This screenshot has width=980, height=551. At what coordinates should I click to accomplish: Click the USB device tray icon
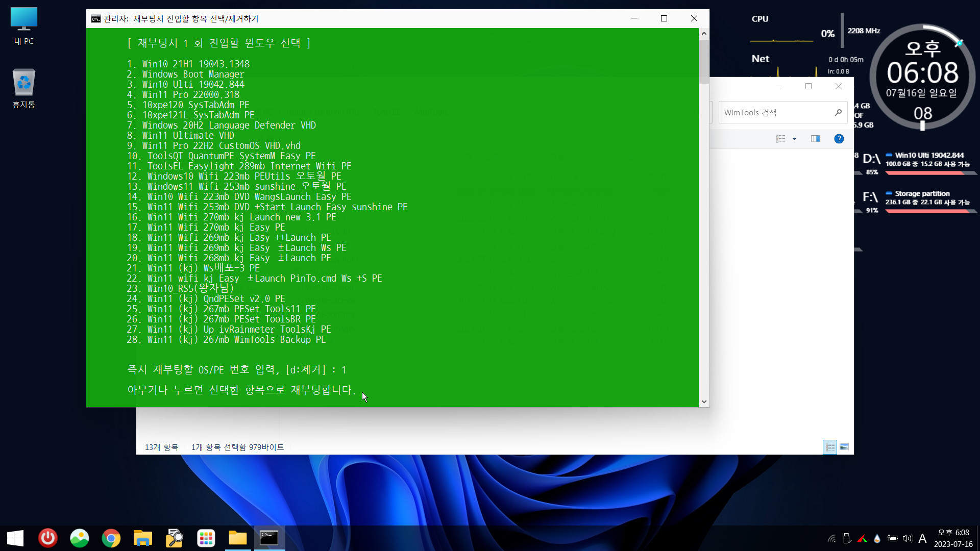coord(847,538)
